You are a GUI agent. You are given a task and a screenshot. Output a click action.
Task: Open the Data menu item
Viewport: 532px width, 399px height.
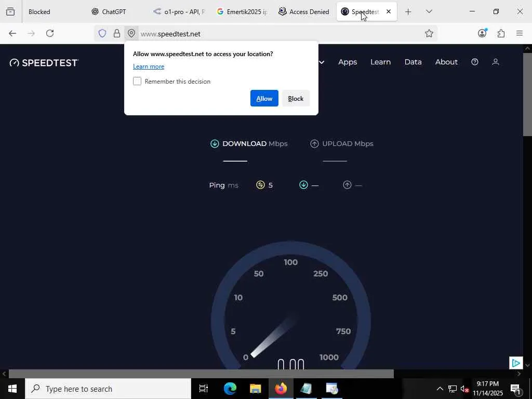(413, 62)
